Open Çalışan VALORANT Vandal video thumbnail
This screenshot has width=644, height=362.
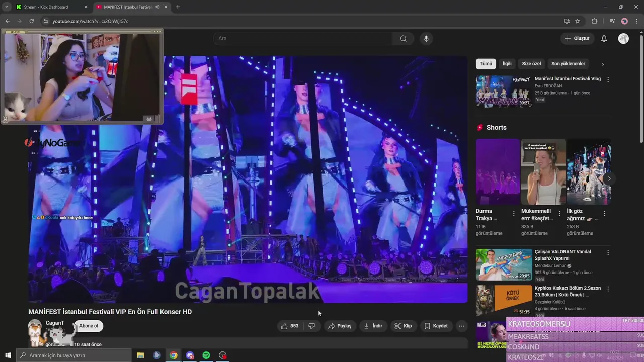click(x=504, y=264)
